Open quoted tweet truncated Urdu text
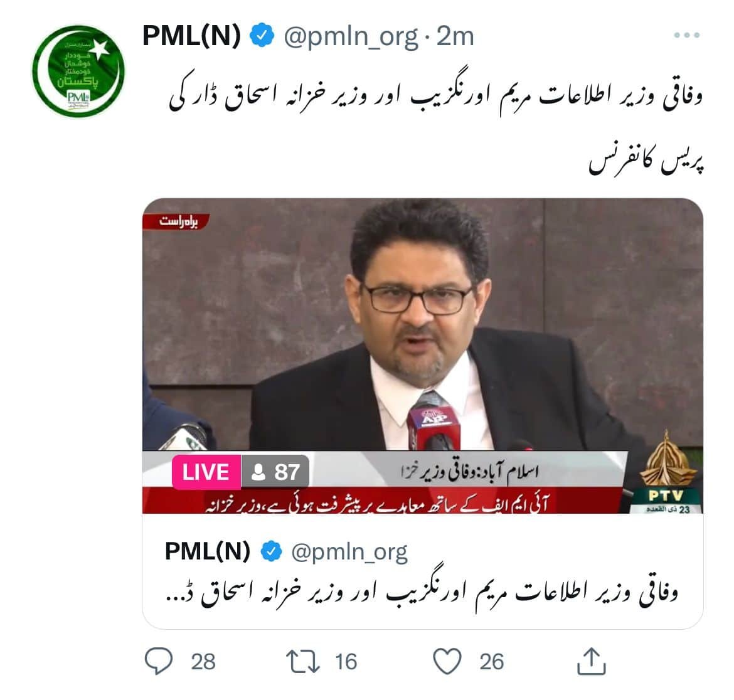The image size is (734, 700). tap(422, 591)
